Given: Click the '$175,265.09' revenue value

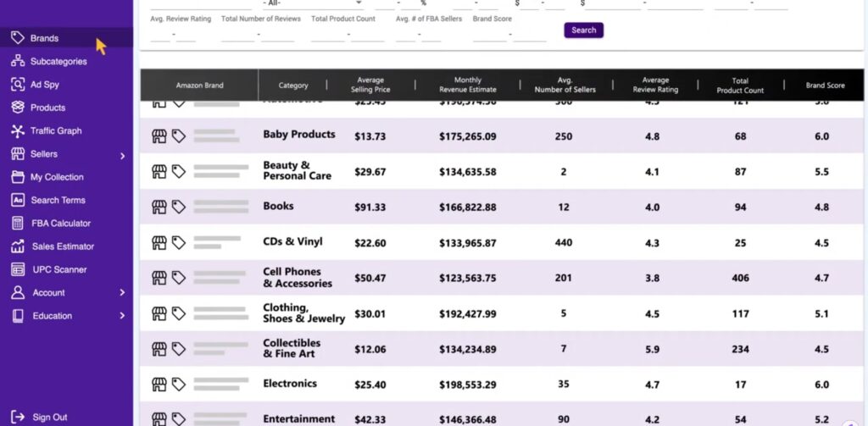Looking at the screenshot, I should point(468,136).
